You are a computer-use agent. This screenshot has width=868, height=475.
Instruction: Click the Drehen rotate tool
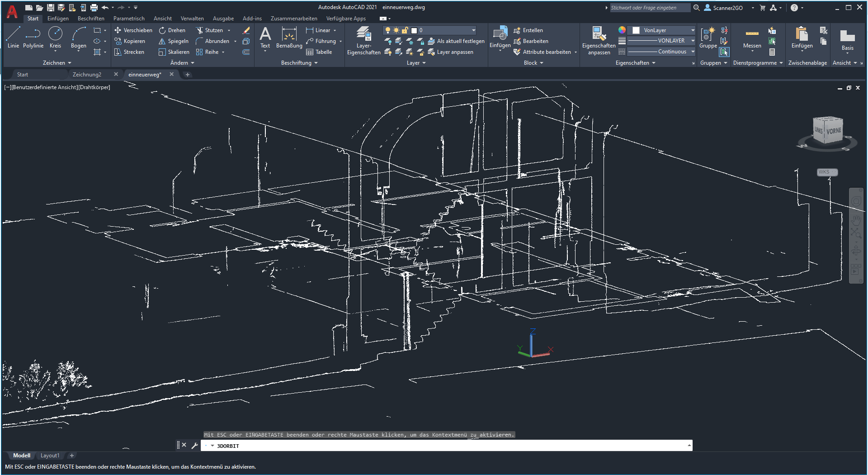click(172, 30)
